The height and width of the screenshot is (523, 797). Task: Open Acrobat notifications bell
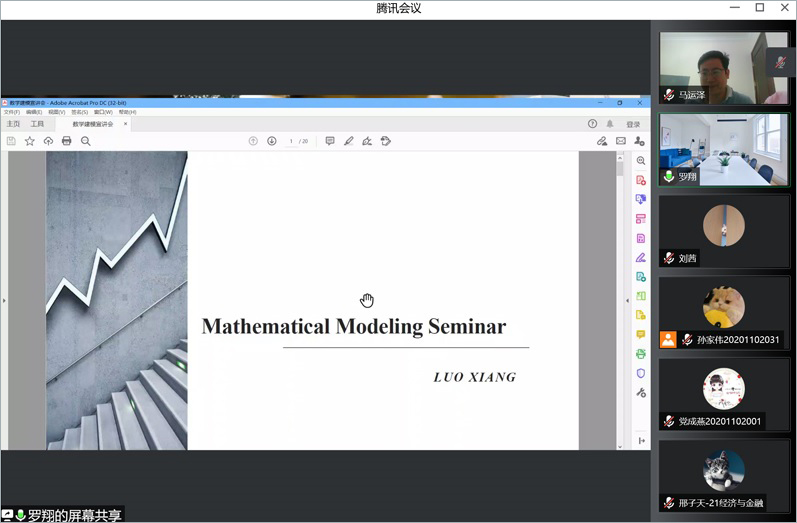610,124
